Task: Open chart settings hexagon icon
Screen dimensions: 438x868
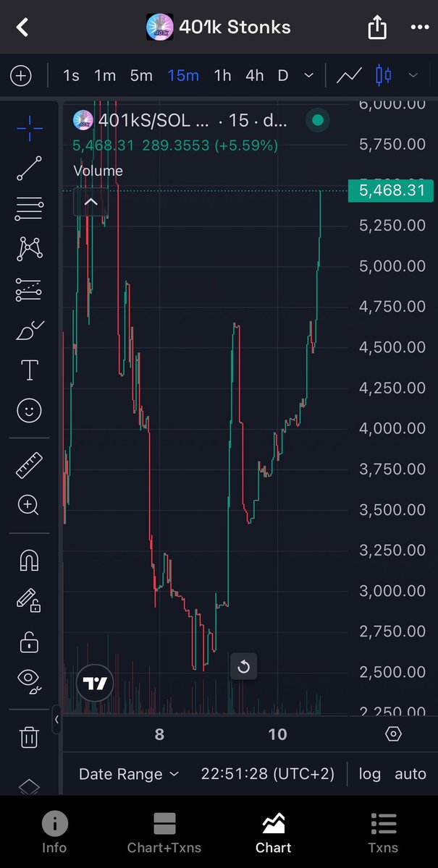Action: (393, 735)
